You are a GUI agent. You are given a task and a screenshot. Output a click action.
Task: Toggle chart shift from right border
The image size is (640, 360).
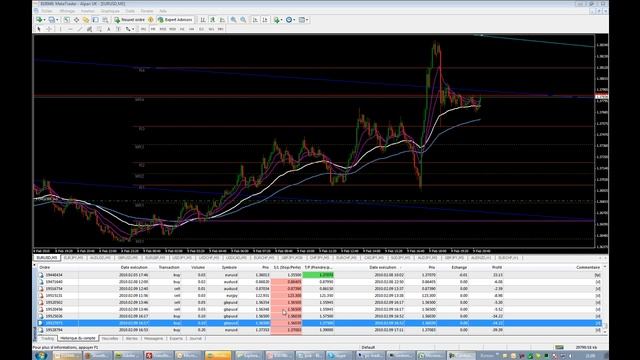pos(265,20)
